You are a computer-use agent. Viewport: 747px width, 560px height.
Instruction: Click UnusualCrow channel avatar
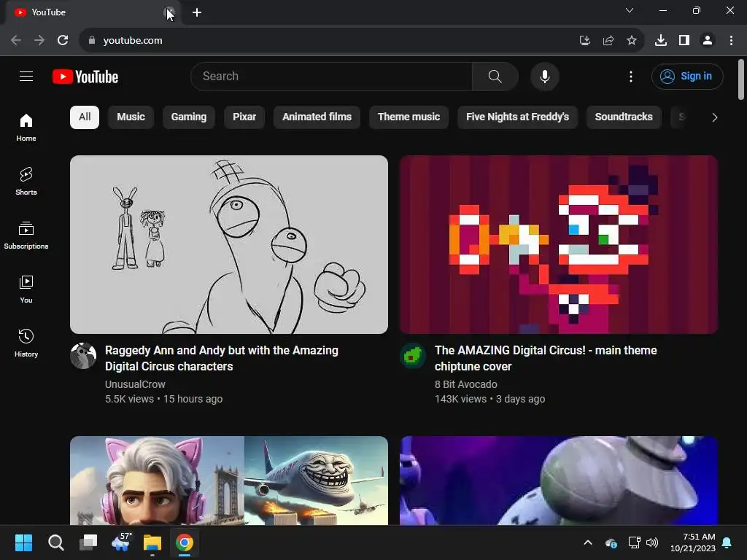tap(83, 356)
